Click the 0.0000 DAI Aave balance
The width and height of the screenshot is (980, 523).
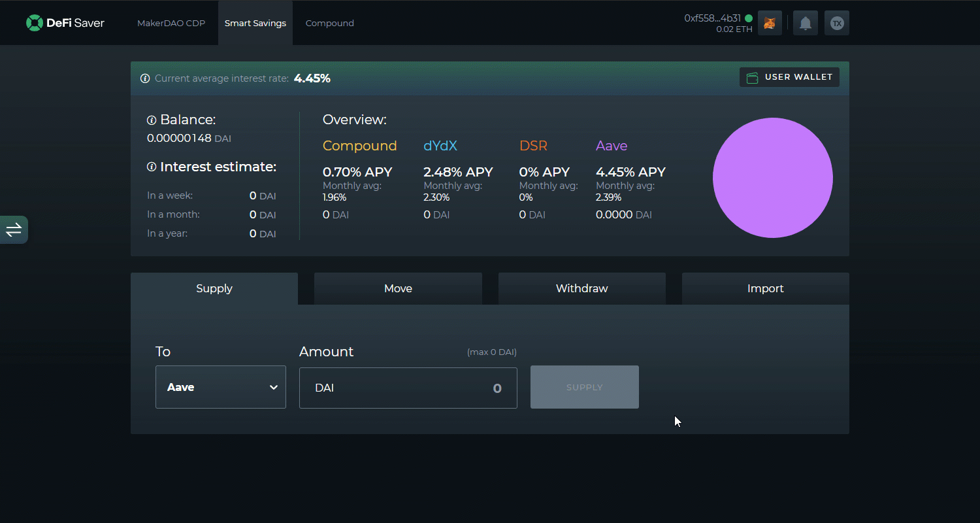pos(624,214)
